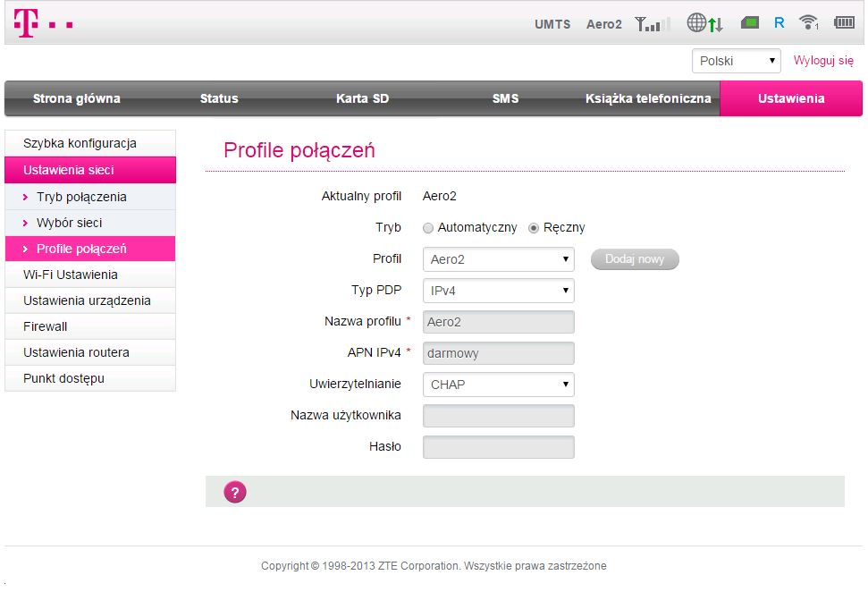Open the Polski language dropdown

click(737, 61)
